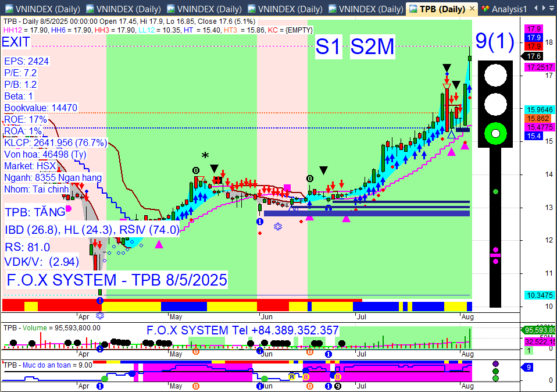Screen dimensions: 557x392
Task: Click the blue snowflake icon on the price chart near June
Action: pos(278,226)
